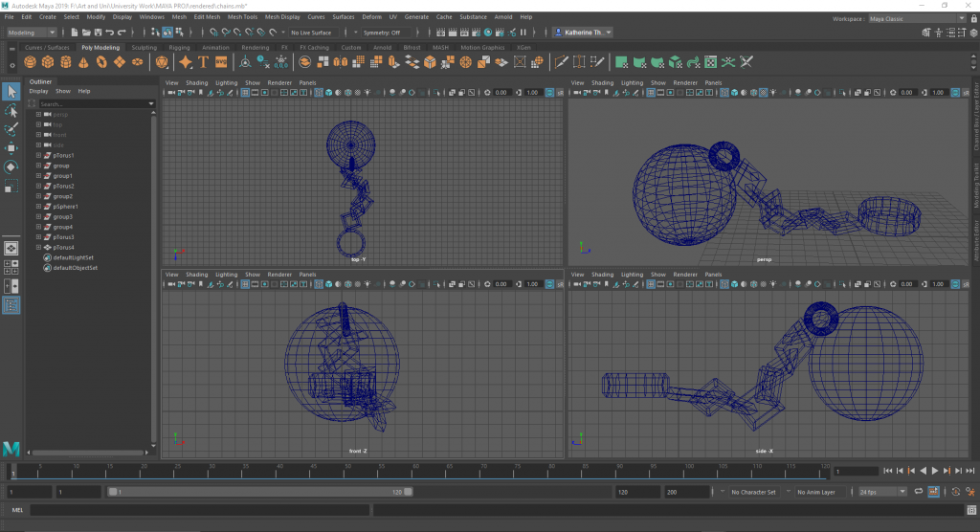Screen dimensions: 980x532
Task: Open the Mesh Tools menu
Action: (243, 17)
